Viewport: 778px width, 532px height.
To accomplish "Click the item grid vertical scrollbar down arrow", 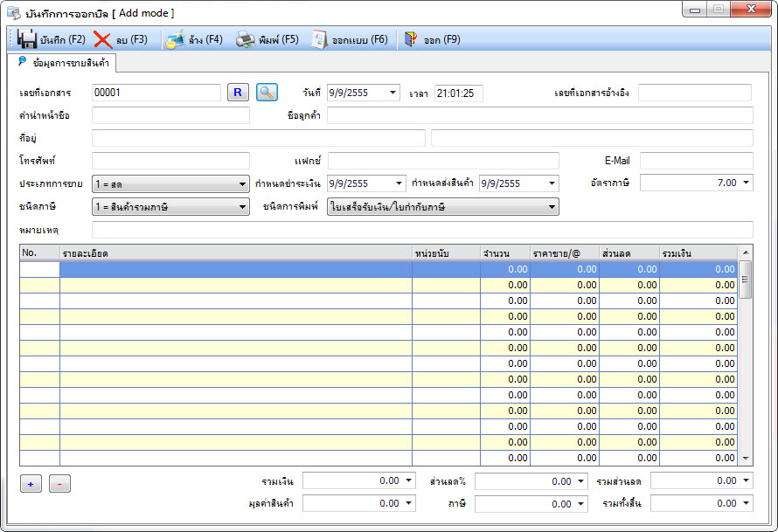I will click(x=745, y=458).
